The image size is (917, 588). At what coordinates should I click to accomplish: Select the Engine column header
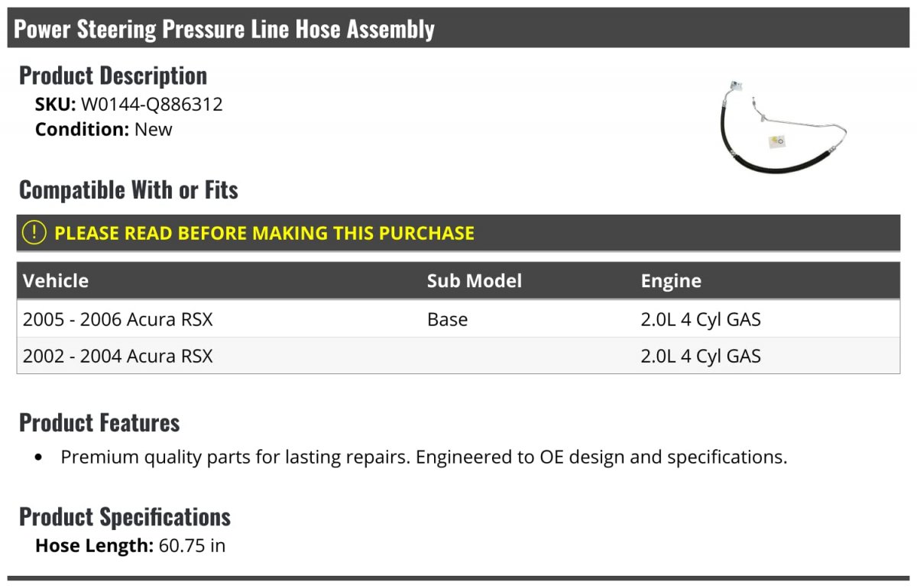tap(671, 281)
